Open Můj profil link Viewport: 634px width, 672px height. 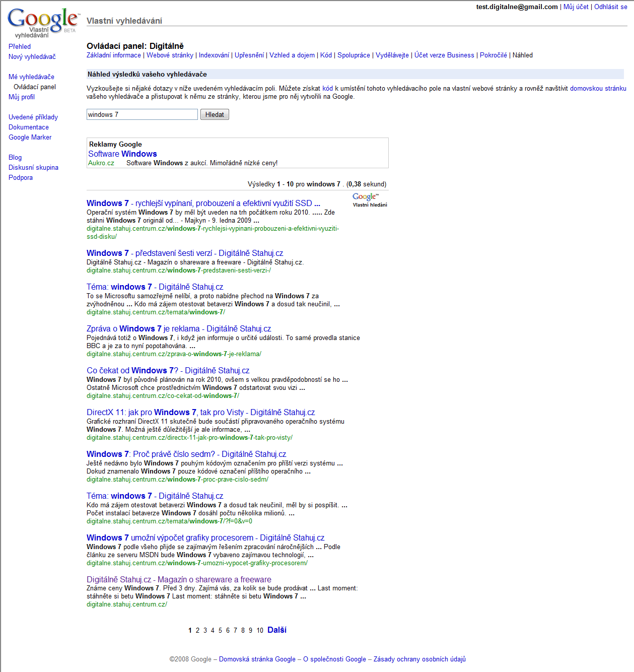(x=22, y=97)
